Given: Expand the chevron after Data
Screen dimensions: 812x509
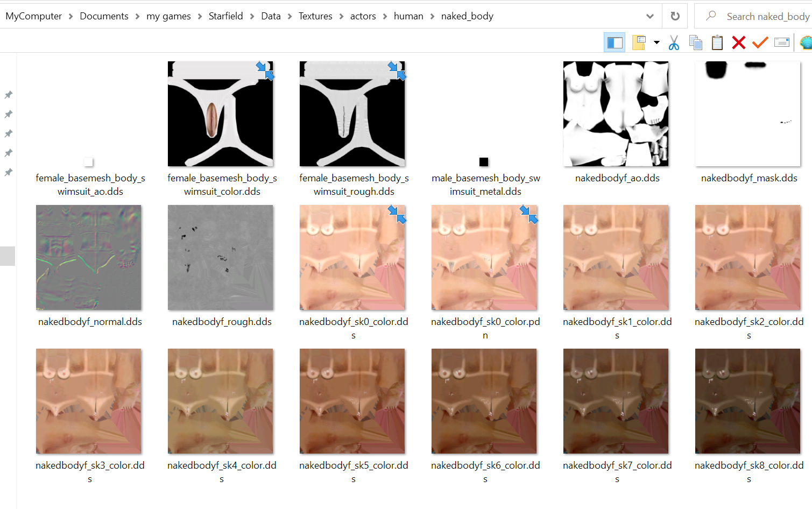Looking at the screenshot, I should tap(290, 17).
